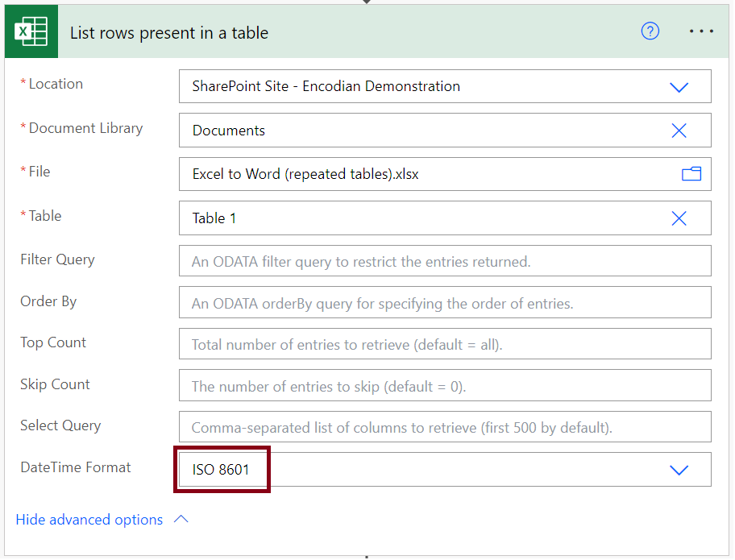Click the Excel connector icon

tap(31, 31)
